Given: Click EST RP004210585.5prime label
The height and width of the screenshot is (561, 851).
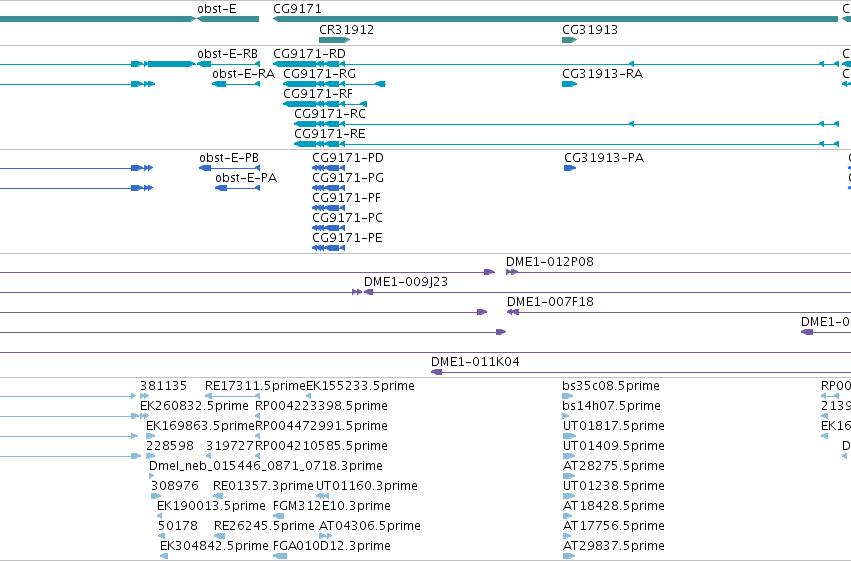Looking at the screenshot, I should click(321, 446).
